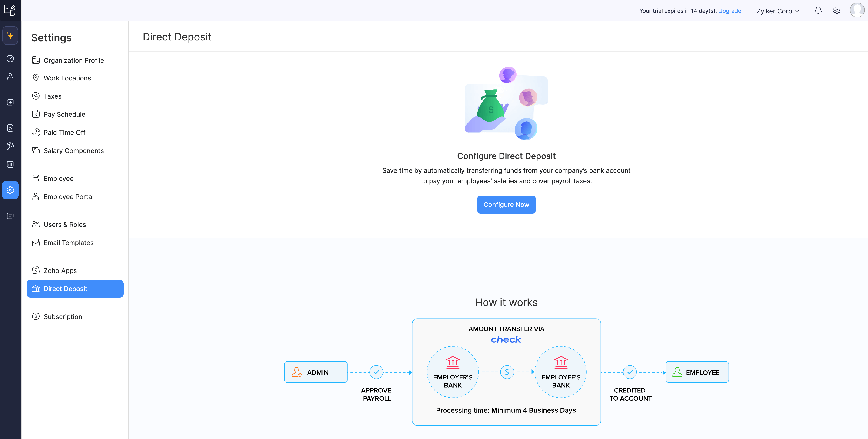868x439 pixels.
Task: Open the notifications bell icon
Action: click(x=818, y=10)
